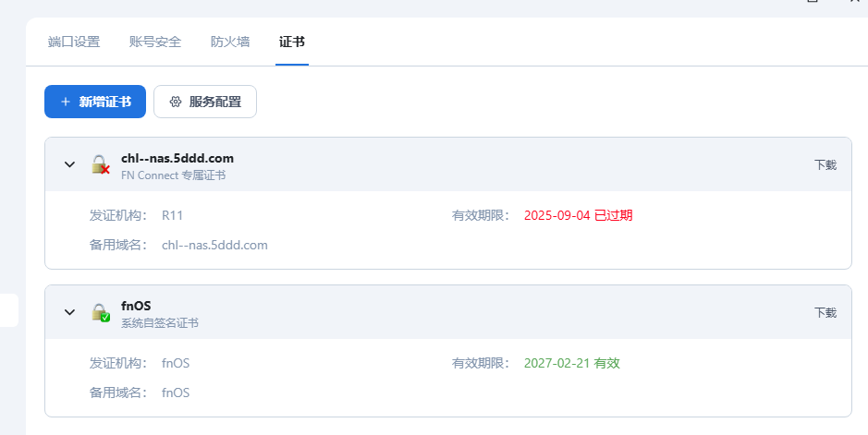The height and width of the screenshot is (435, 868).
Task: Open the 账号安全 tab
Action: tap(155, 42)
